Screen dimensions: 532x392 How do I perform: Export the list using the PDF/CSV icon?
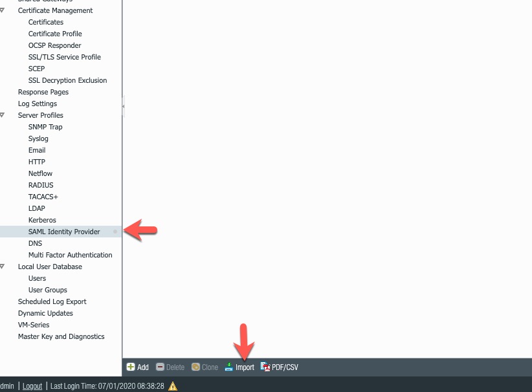278,367
